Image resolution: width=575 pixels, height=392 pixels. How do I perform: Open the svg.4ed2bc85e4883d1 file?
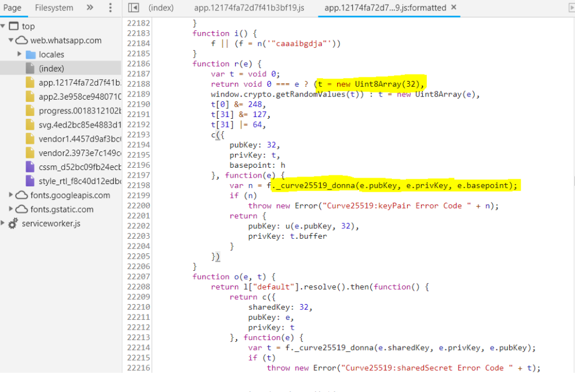pyautogui.click(x=79, y=125)
